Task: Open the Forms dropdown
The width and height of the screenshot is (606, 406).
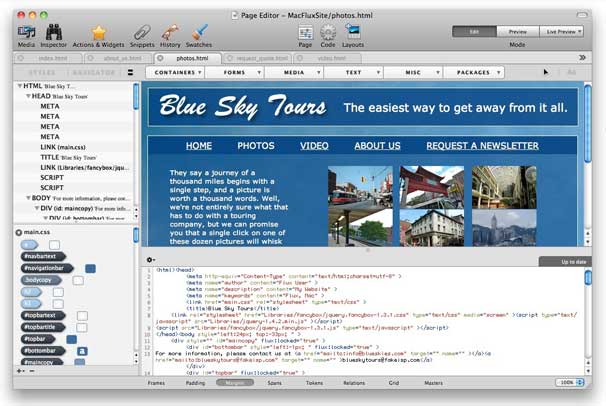Action: click(x=235, y=72)
